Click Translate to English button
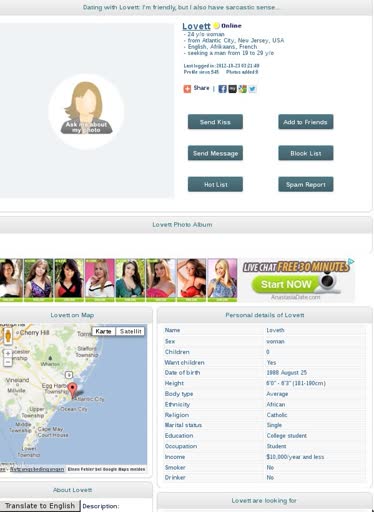Screen dimensions: 374x512 click(x=40, y=506)
